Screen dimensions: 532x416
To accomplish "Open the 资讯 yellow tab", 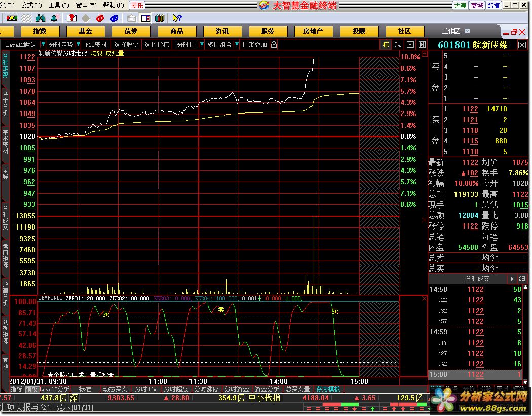I will (222, 31).
